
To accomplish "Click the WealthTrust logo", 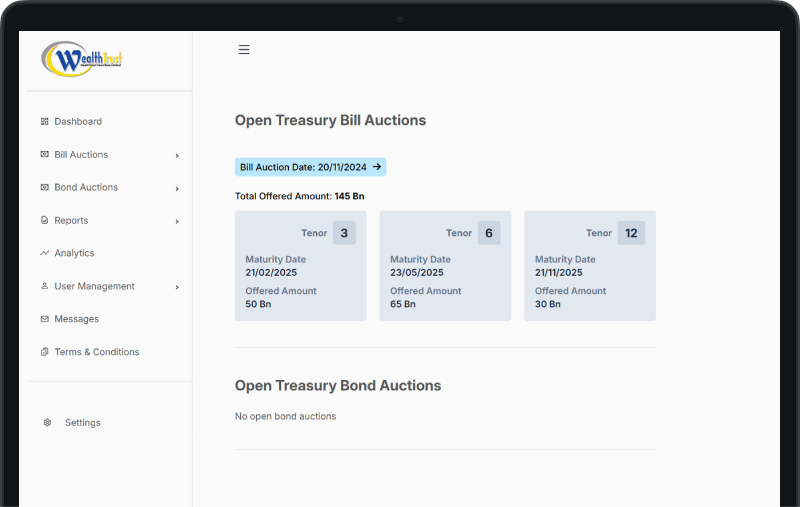I will (82, 59).
